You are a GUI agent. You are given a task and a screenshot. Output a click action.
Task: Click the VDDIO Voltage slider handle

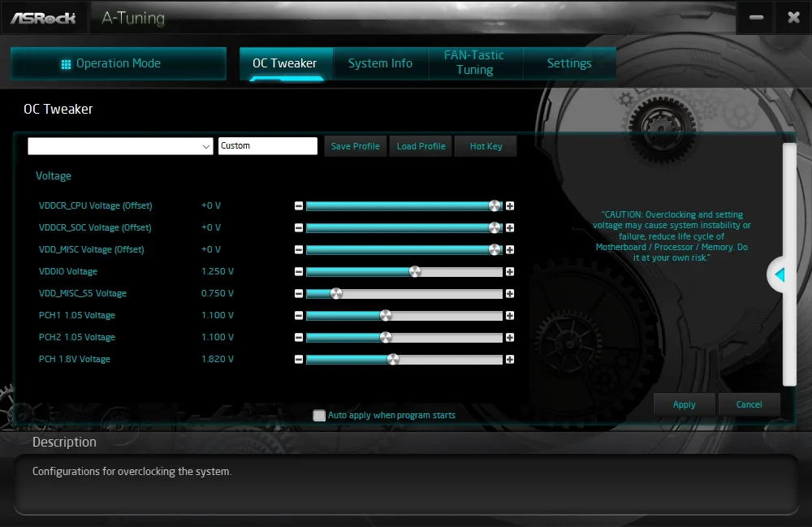pos(415,272)
